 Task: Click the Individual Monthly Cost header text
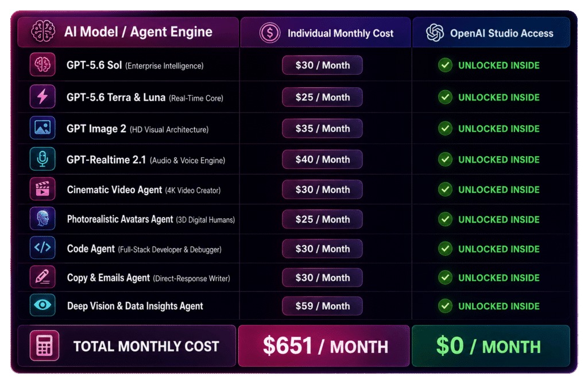(341, 33)
